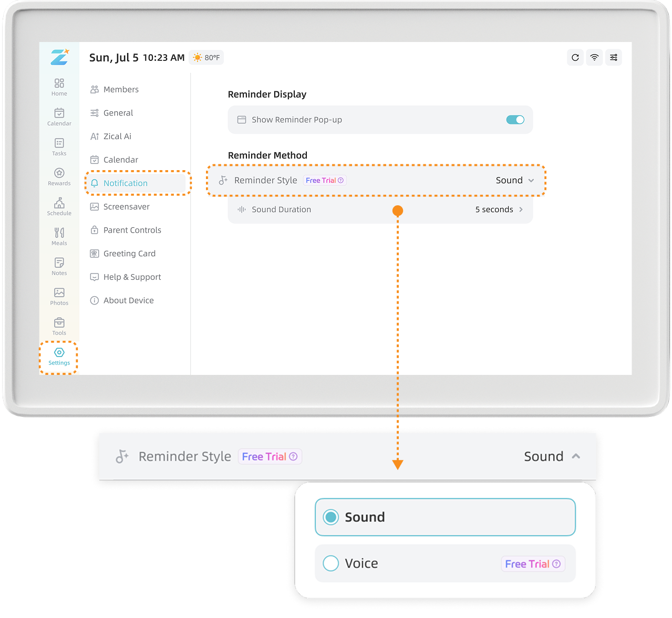Open the Meals sidebar icon
672x618 pixels.
pyautogui.click(x=59, y=236)
